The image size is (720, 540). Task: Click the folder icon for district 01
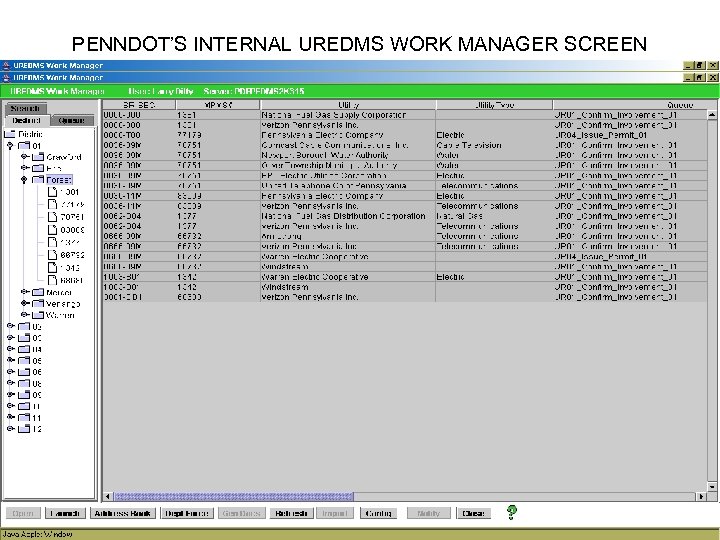(x=23, y=146)
